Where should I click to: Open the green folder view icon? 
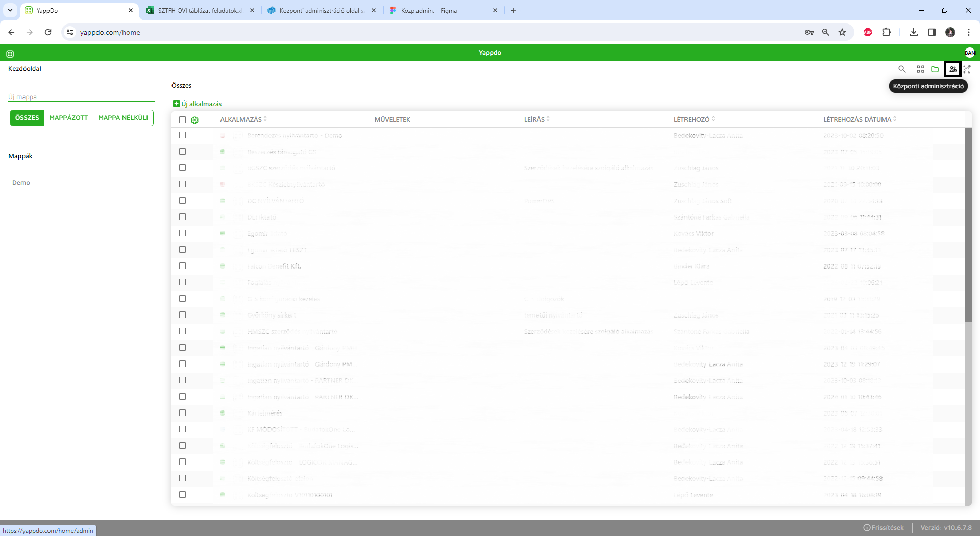click(x=935, y=69)
